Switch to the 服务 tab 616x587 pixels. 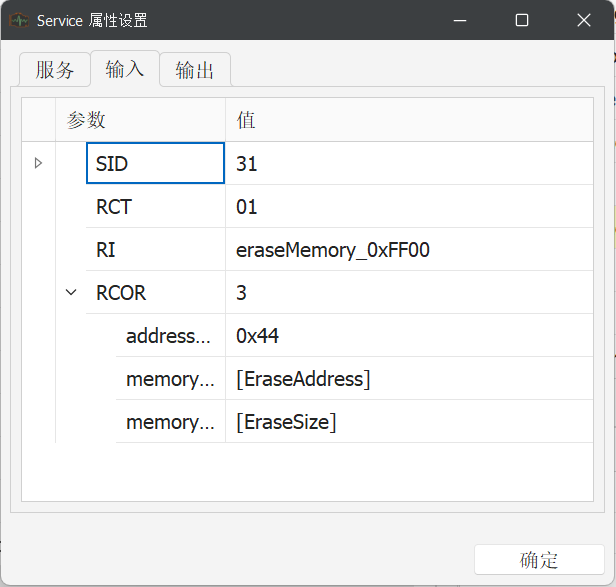[55, 70]
